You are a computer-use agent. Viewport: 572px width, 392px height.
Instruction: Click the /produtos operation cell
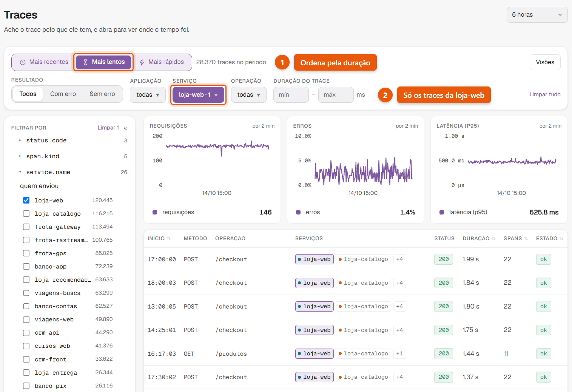231,354
